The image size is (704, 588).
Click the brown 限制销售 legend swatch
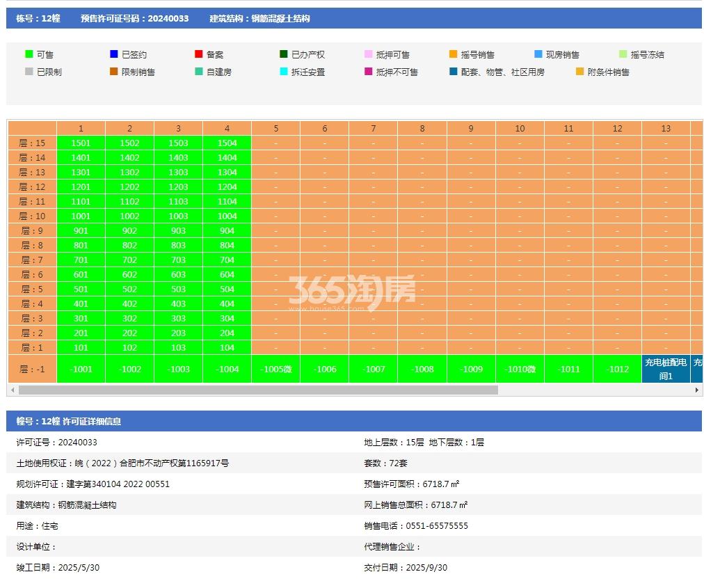[114, 72]
